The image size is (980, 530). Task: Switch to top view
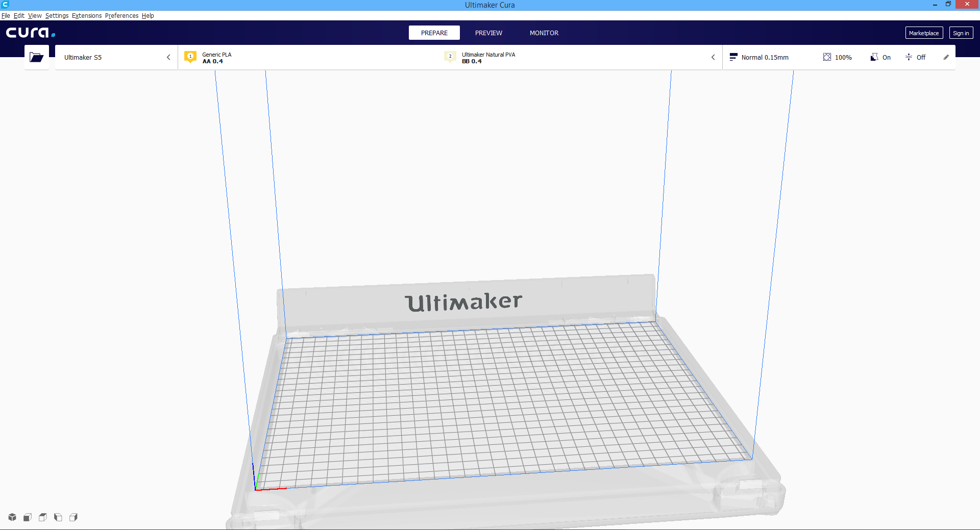click(x=43, y=517)
